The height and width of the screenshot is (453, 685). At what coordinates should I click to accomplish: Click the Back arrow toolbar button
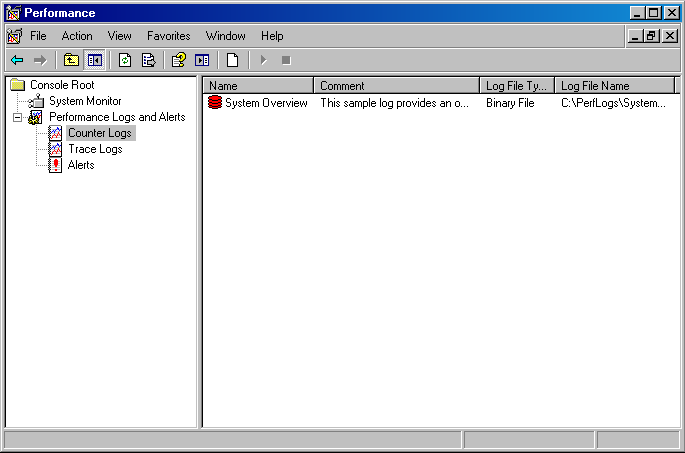coord(17,60)
